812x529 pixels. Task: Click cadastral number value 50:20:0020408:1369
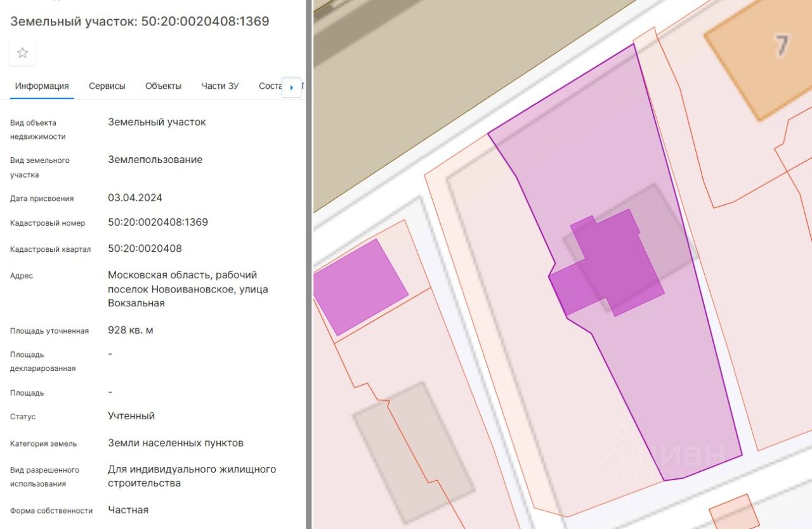tap(158, 222)
